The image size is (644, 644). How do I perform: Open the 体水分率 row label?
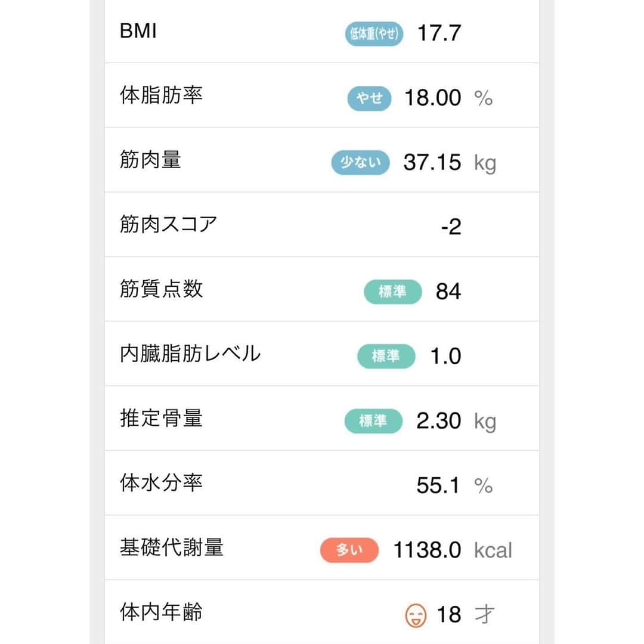(161, 482)
